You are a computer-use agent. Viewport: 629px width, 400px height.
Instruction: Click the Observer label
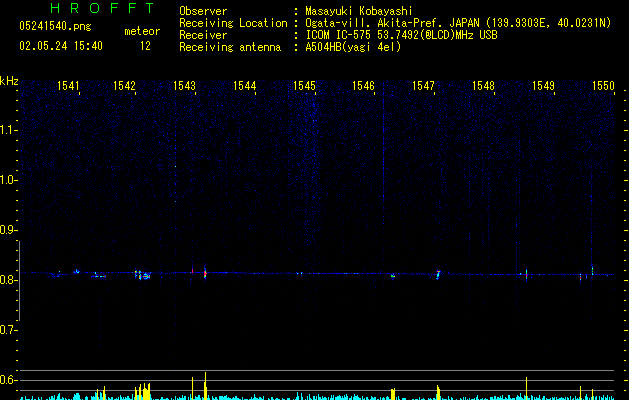(x=203, y=11)
